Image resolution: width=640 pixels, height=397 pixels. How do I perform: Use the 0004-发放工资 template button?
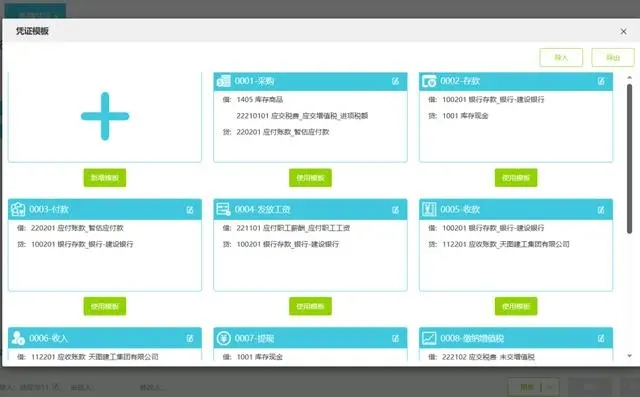pos(310,306)
